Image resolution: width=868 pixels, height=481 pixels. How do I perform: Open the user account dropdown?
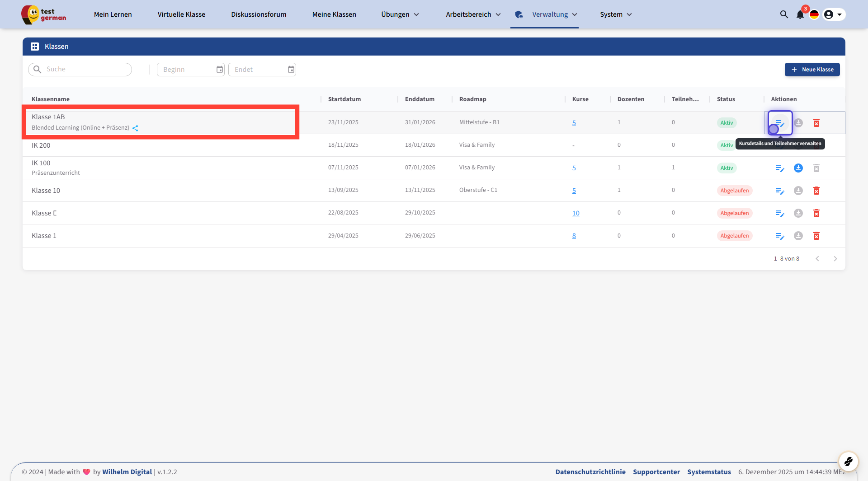point(833,14)
